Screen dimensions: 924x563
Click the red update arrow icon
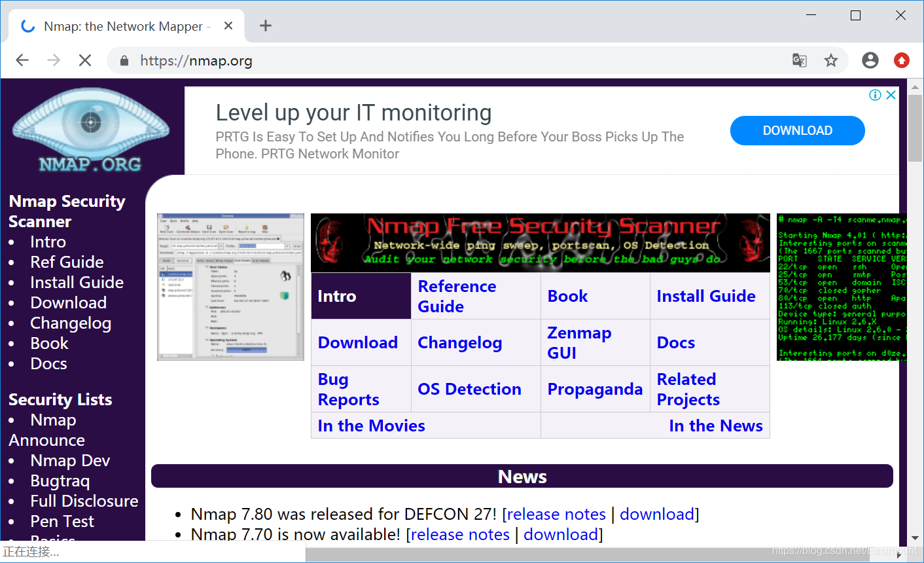coord(902,60)
